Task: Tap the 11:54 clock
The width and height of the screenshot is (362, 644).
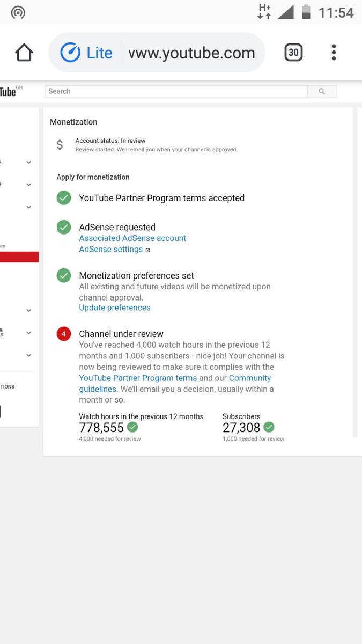Action: pyautogui.click(x=336, y=12)
